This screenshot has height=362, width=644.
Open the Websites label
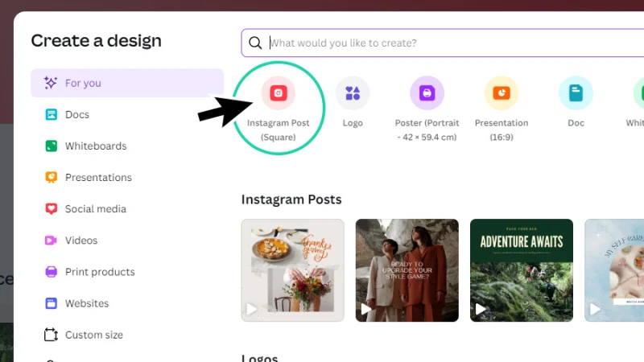click(87, 303)
